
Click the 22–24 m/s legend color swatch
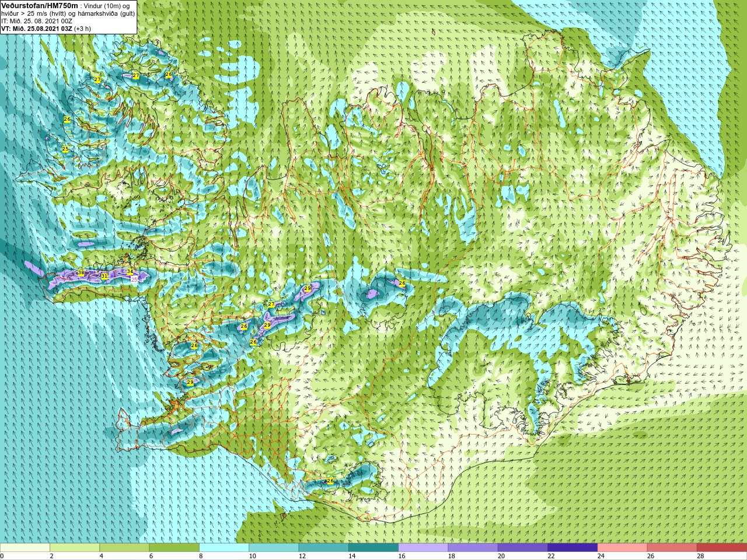[573, 548]
